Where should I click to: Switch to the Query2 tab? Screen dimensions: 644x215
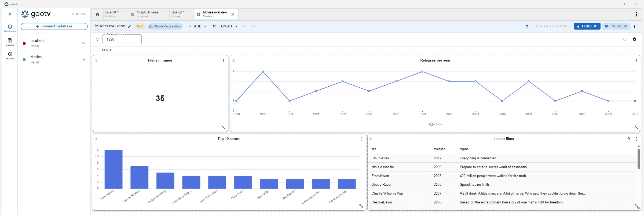tap(182, 14)
